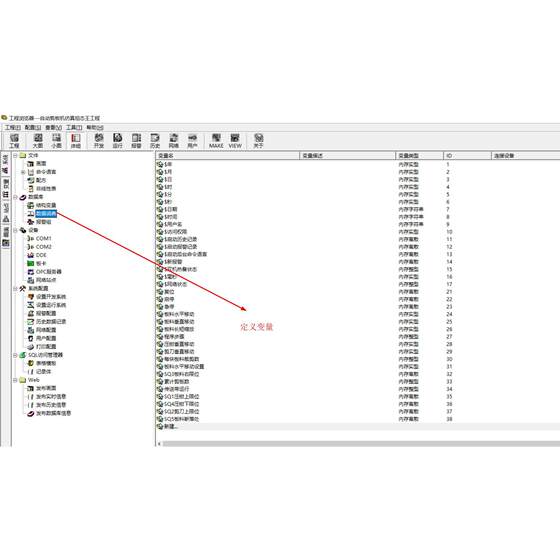Open the 网络 network toolbar tool

click(174, 141)
